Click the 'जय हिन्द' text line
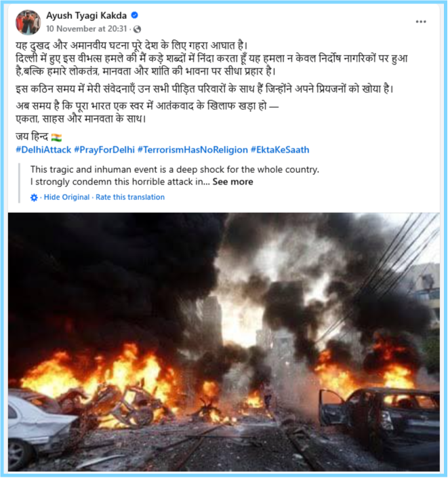 coord(32,137)
